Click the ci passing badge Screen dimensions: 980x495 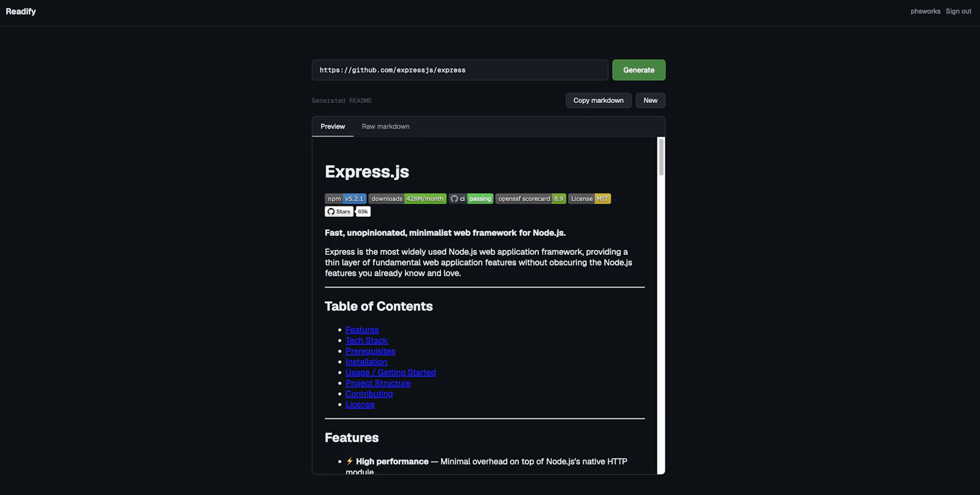point(471,198)
